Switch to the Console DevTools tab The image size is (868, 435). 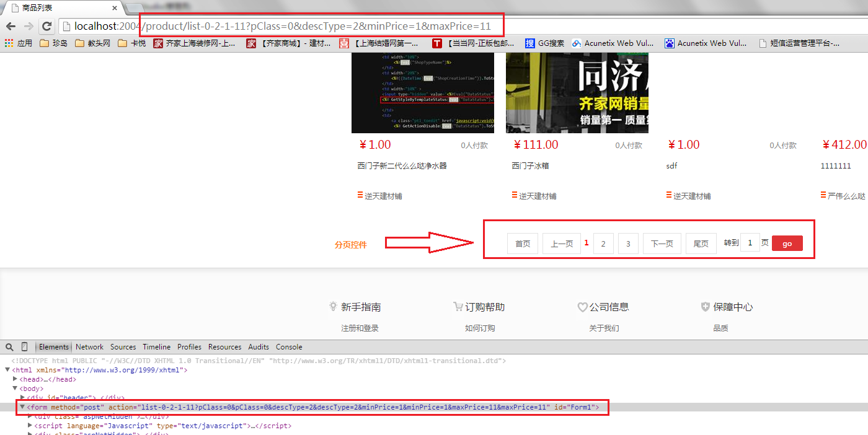(289, 347)
